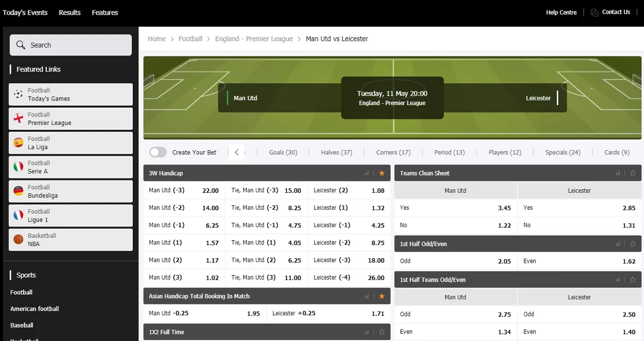Open Football La Liga featured link

click(71, 143)
